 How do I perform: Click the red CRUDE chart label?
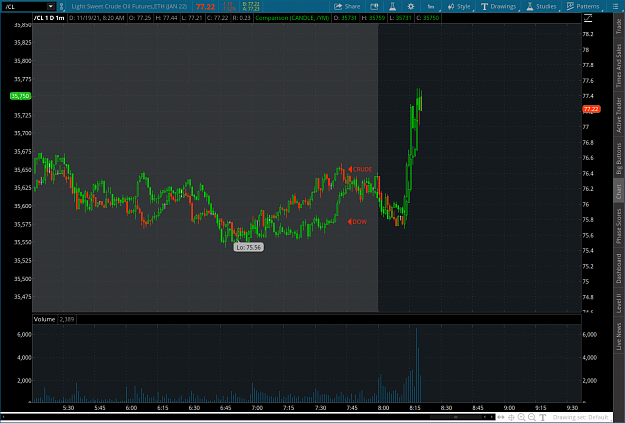[360, 169]
